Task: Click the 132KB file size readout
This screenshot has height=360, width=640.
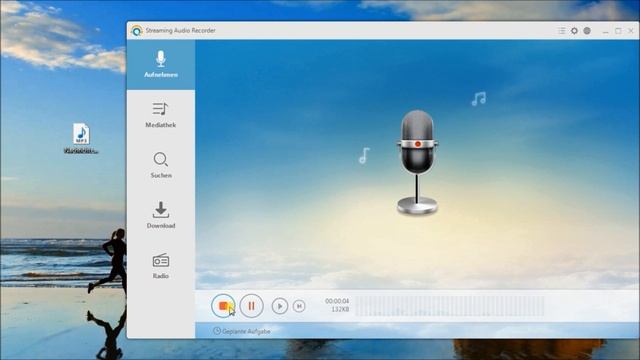Action: pyautogui.click(x=340, y=310)
